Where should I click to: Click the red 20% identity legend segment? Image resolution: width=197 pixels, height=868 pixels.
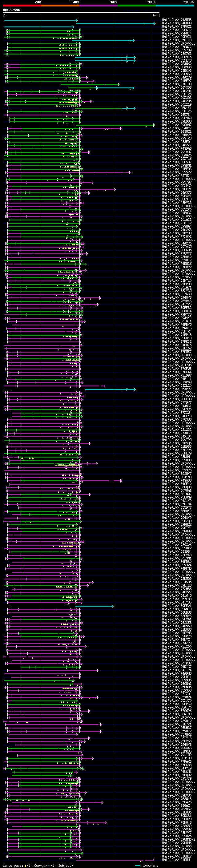[22, 6]
